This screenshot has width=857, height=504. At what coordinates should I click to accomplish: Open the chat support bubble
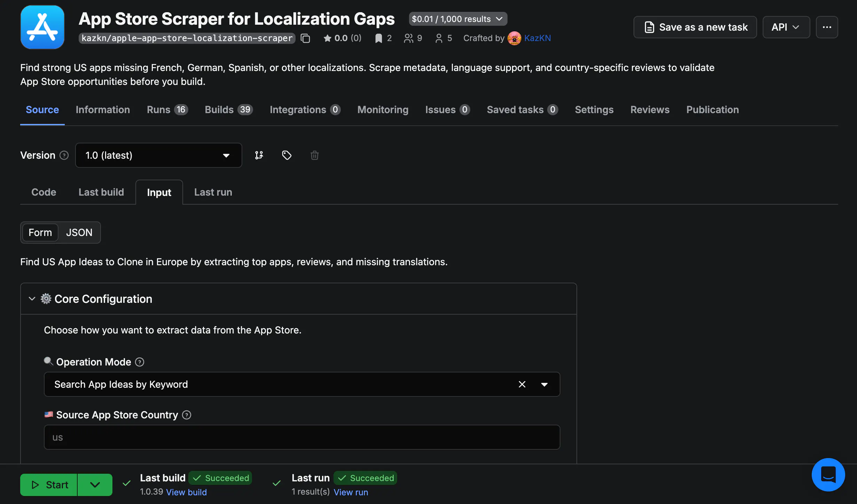(x=828, y=474)
